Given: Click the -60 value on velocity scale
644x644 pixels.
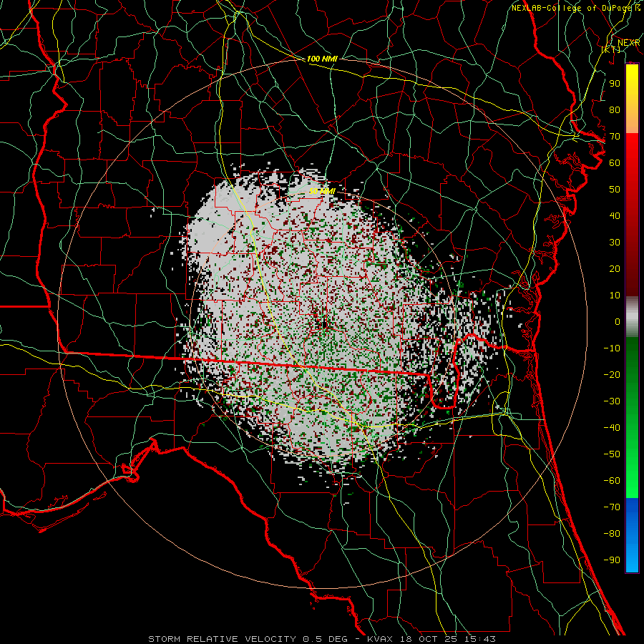Looking at the screenshot, I should tap(612, 481).
